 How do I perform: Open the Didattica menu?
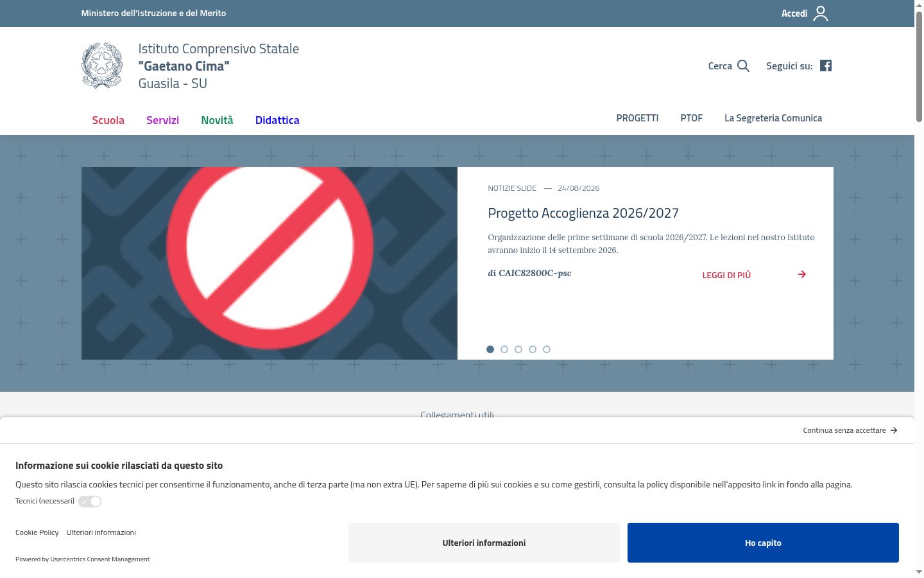[277, 120]
